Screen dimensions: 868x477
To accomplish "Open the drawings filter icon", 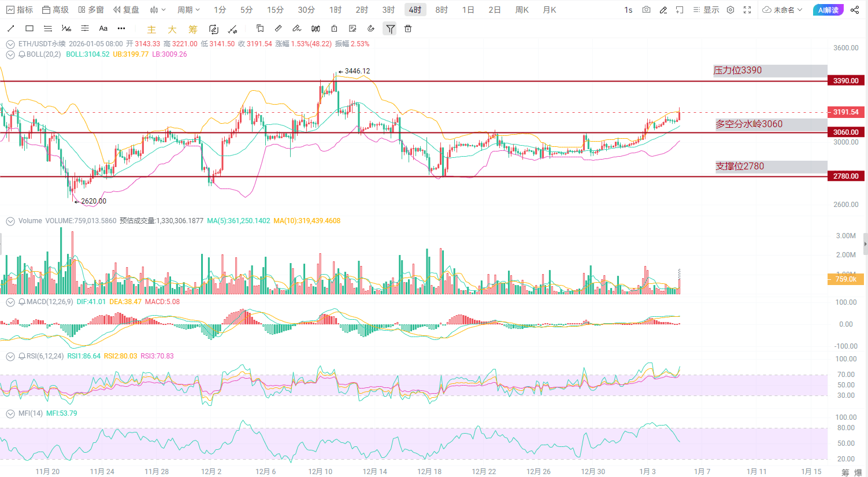I will [390, 28].
